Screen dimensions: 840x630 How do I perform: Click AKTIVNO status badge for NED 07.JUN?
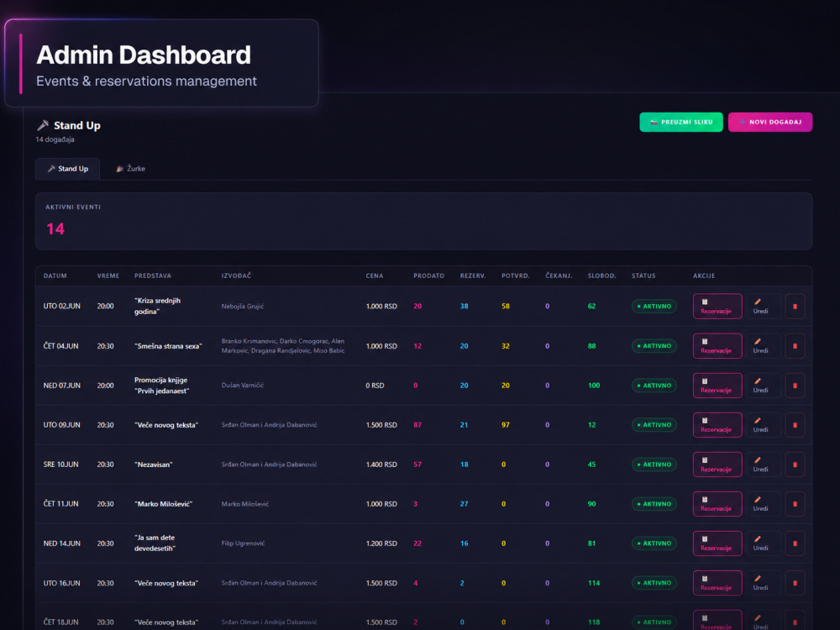point(654,386)
